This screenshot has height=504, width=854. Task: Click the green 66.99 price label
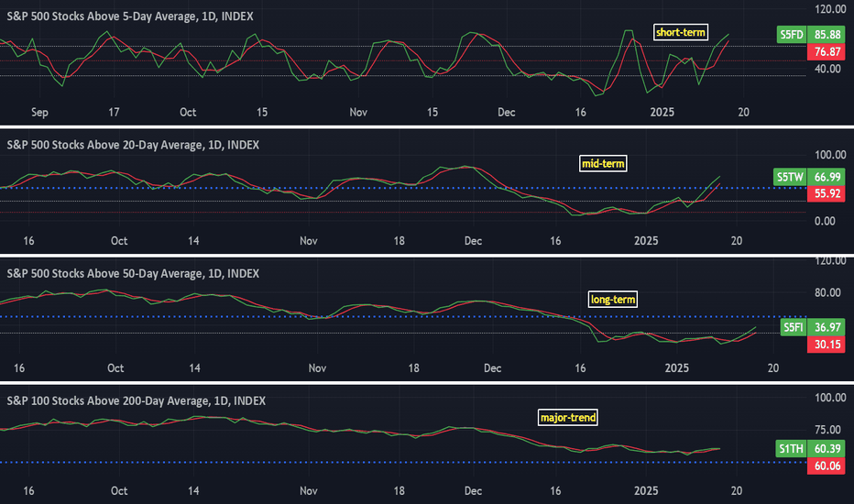click(x=827, y=177)
